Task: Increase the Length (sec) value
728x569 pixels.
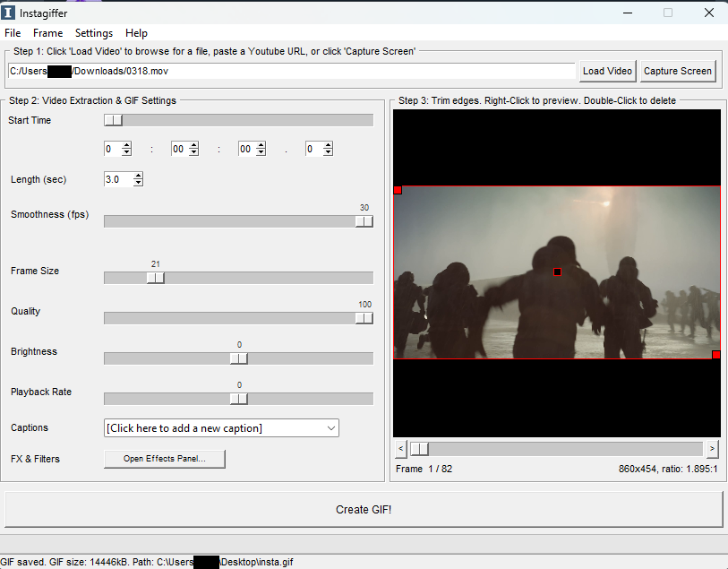Action: 139,176
